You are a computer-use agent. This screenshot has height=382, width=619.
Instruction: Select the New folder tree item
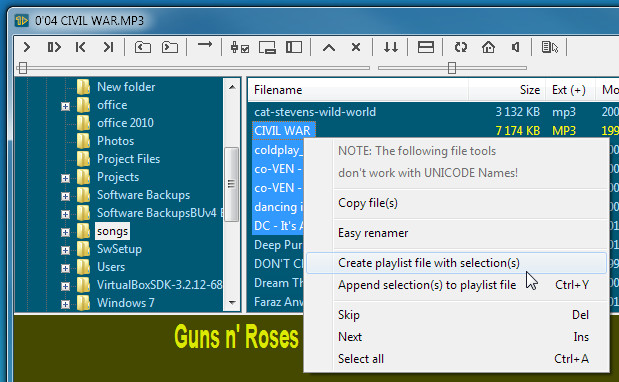pyautogui.click(x=126, y=87)
